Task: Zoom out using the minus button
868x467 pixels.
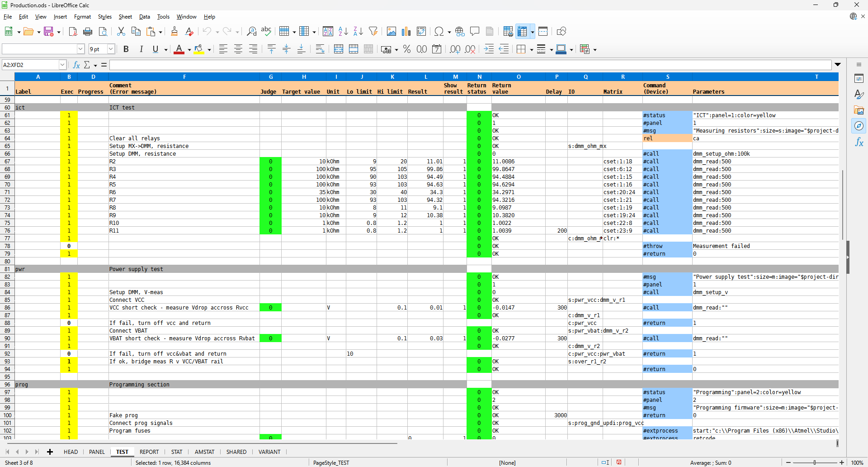Action: [788, 462]
